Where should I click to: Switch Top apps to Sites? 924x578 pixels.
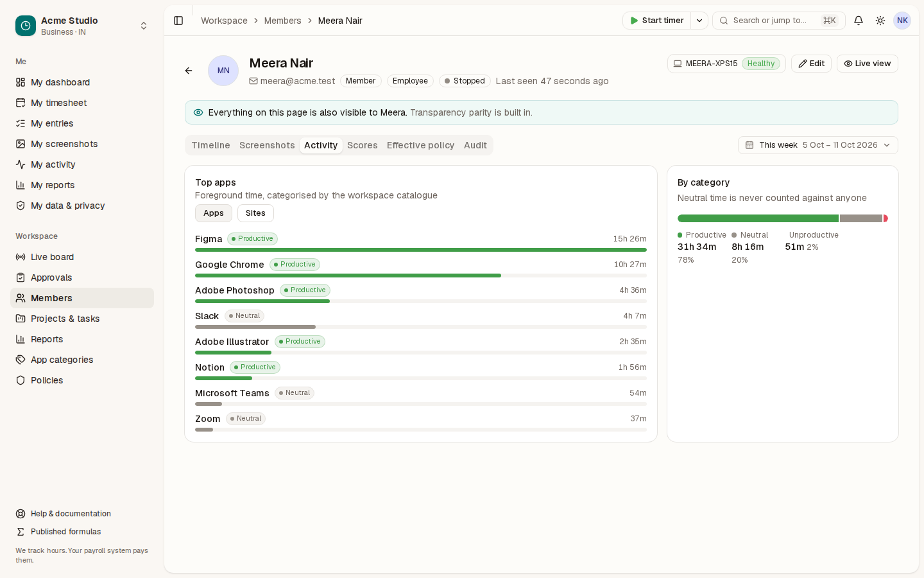tap(255, 213)
